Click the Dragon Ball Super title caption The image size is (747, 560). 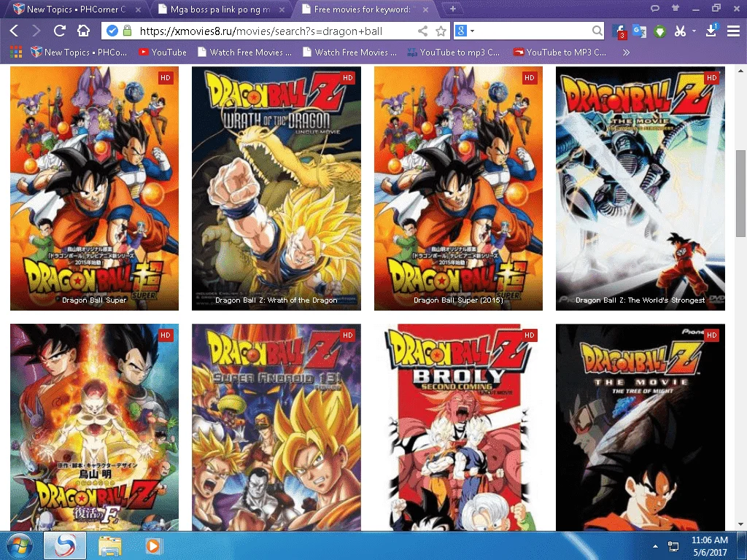(x=94, y=300)
